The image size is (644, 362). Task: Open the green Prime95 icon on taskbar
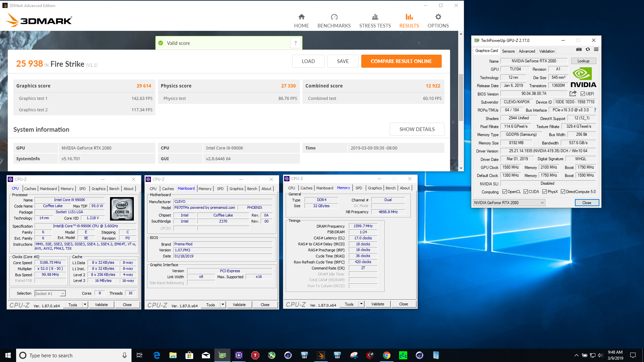(x=403, y=355)
